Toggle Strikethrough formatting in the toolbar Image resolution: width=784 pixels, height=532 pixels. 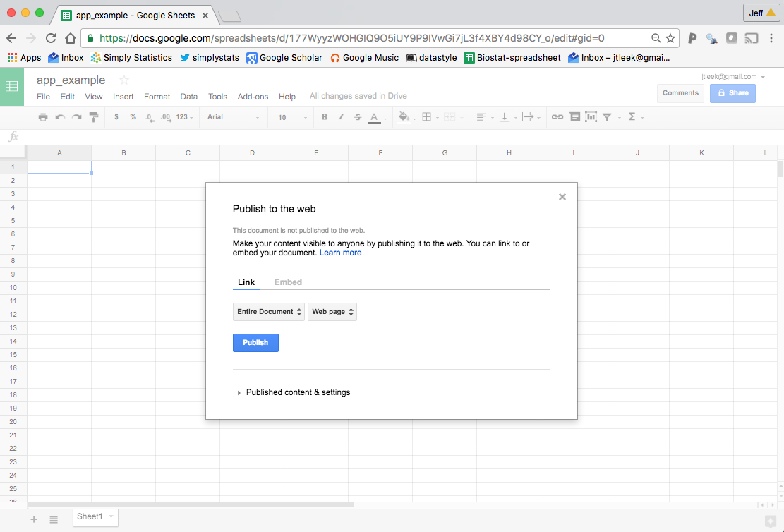click(x=358, y=117)
